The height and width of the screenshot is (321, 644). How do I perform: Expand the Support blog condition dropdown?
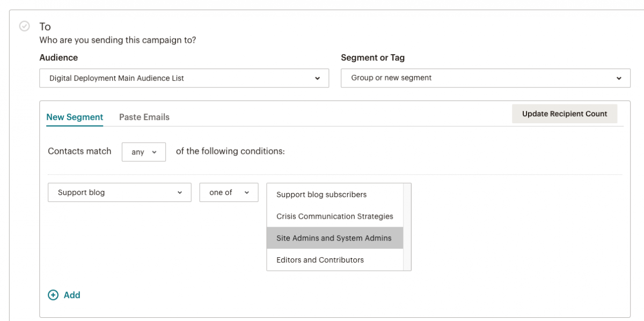pyautogui.click(x=120, y=192)
